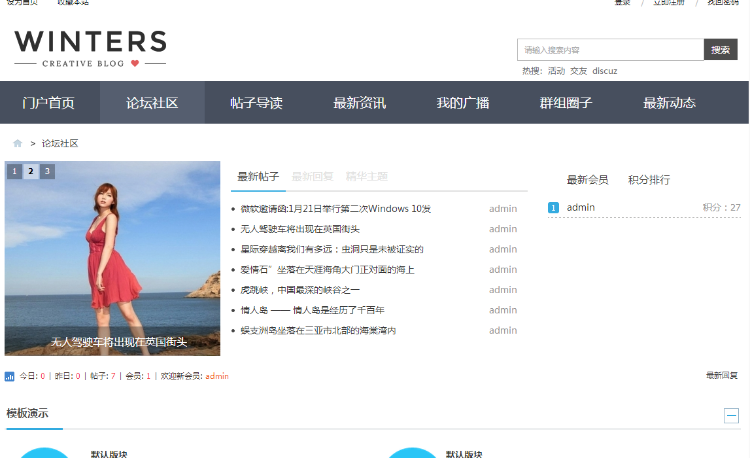This screenshot has height=458, width=750.
Task: Click into the search input field
Action: [610, 50]
